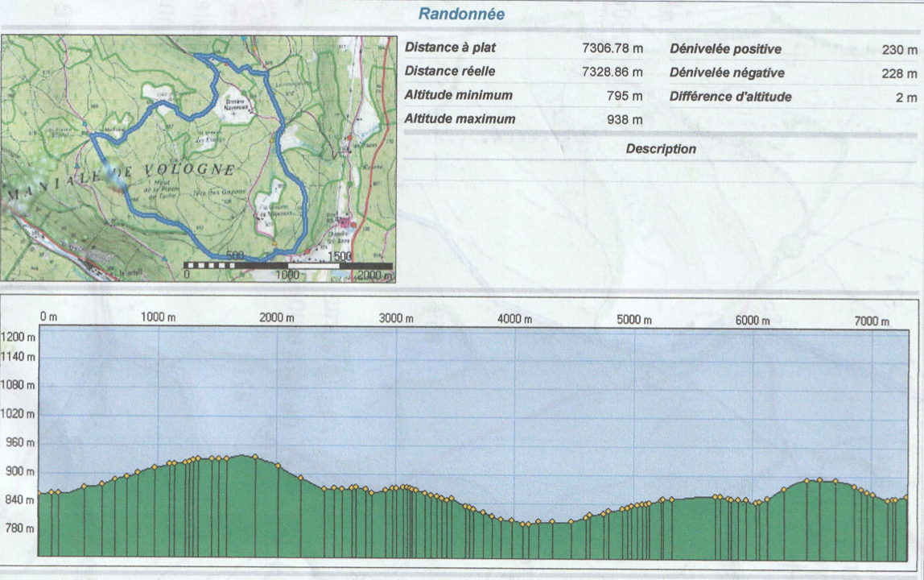The height and width of the screenshot is (580, 924).
Task: Click the Randonnée title heading
Action: tap(461, 14)
